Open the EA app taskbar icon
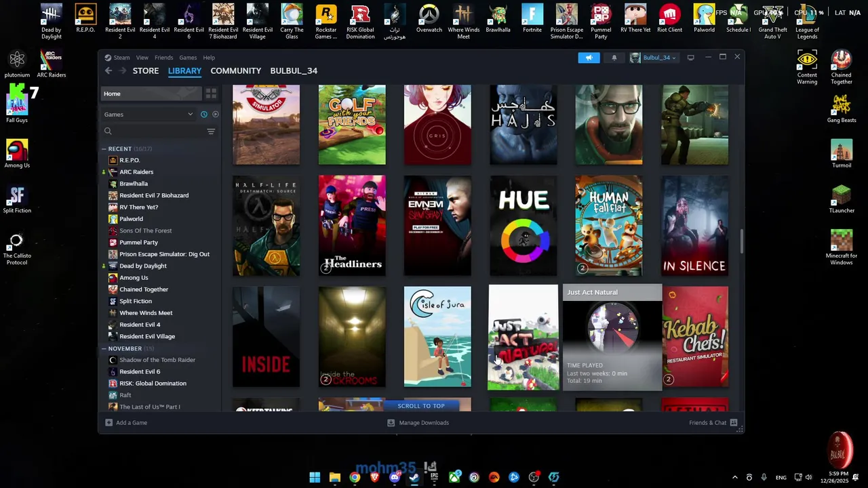The width and height of the screenshot is (868, 488). point(494,477)
